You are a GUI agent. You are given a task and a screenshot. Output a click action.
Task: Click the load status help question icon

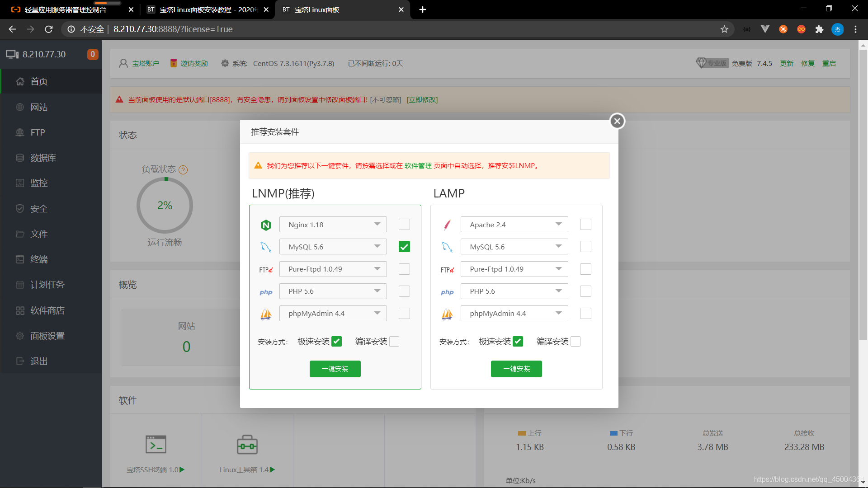click(183, 170)
